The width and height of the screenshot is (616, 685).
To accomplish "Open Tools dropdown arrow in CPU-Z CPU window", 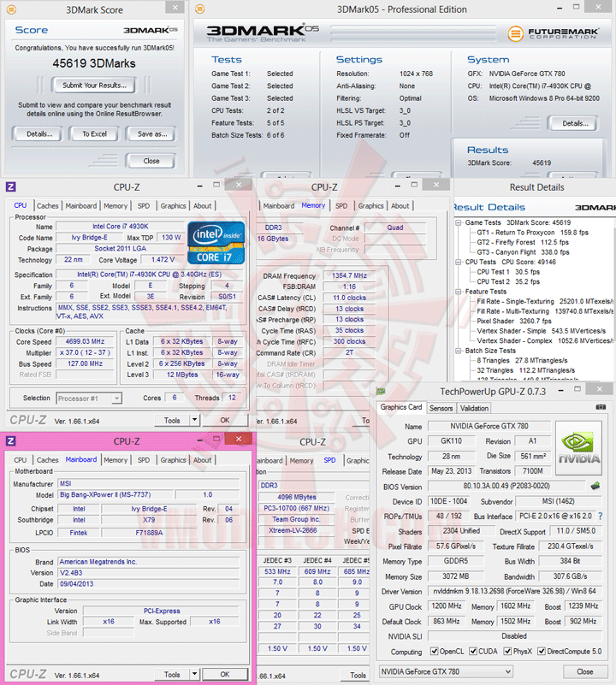I will pyautogui.click(x=194, y=420).
